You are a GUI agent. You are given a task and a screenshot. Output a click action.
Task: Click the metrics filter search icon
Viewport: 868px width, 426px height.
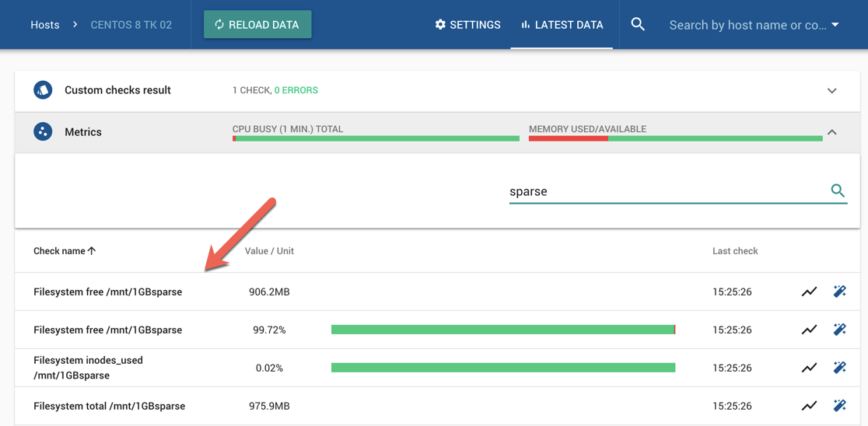click(x=838, y=190)
